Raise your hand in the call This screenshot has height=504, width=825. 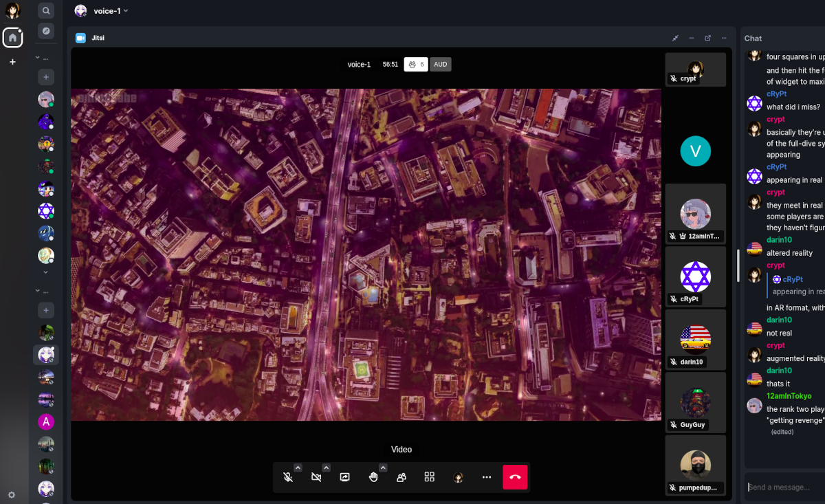[373, 477]
